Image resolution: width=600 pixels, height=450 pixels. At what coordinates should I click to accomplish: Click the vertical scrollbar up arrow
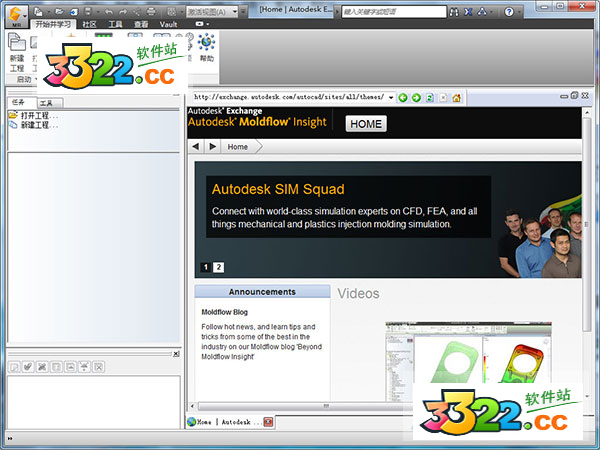point(587,112)
